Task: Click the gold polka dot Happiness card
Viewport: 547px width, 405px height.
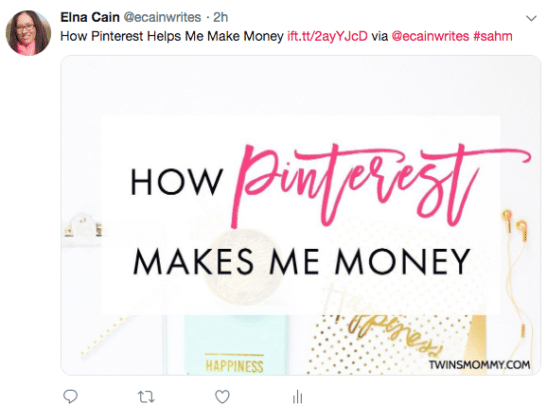Action: (x=391, y=345)
